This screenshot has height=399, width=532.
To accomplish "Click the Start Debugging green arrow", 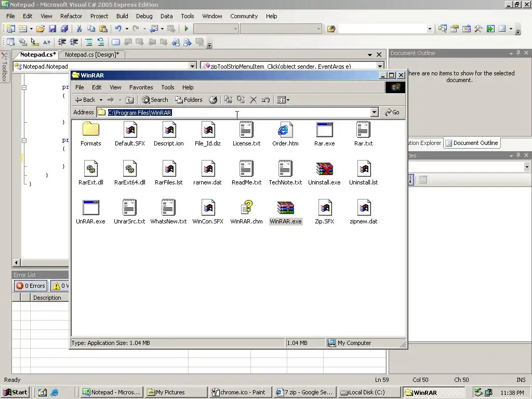I will [x=187, y=29].
